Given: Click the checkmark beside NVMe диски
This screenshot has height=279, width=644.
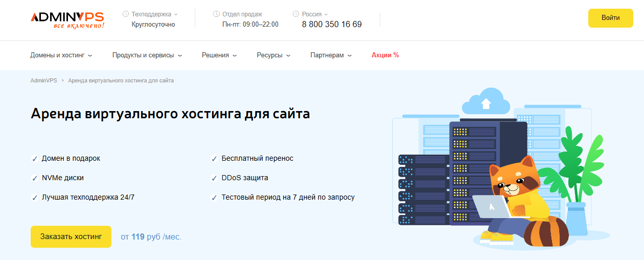Looking at the screenshot, I should 35,178.
